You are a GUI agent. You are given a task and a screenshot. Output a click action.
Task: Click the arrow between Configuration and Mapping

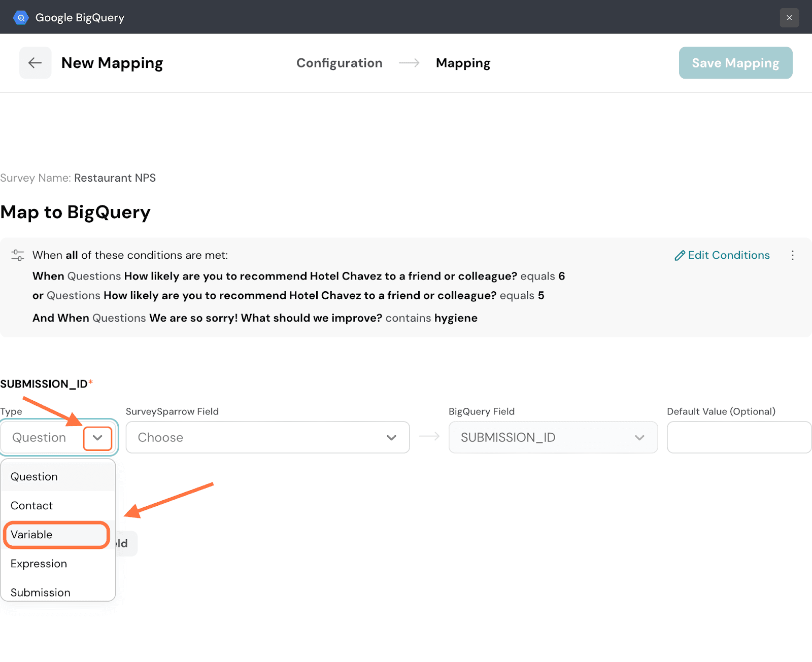pos(409,63)
